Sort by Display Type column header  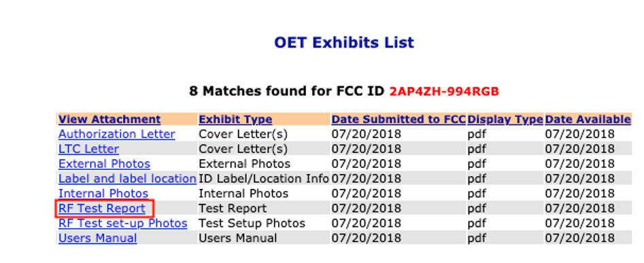(x=505, y=120)
